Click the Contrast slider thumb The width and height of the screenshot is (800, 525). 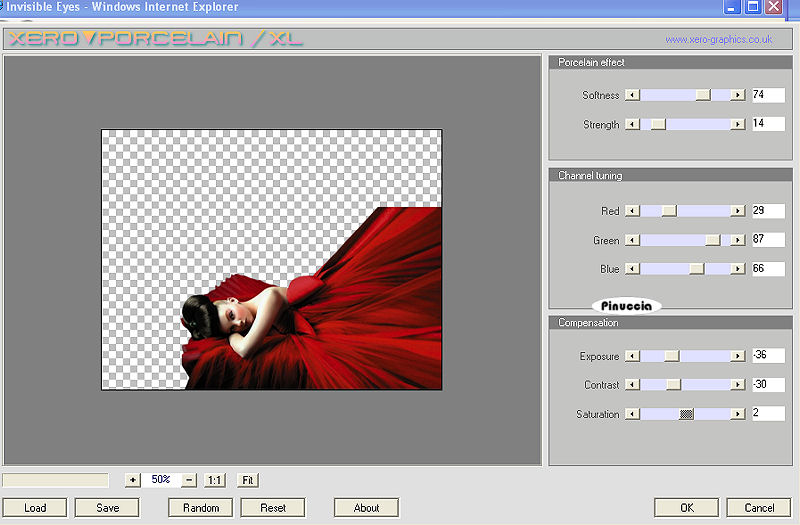(x=673, y=385)
